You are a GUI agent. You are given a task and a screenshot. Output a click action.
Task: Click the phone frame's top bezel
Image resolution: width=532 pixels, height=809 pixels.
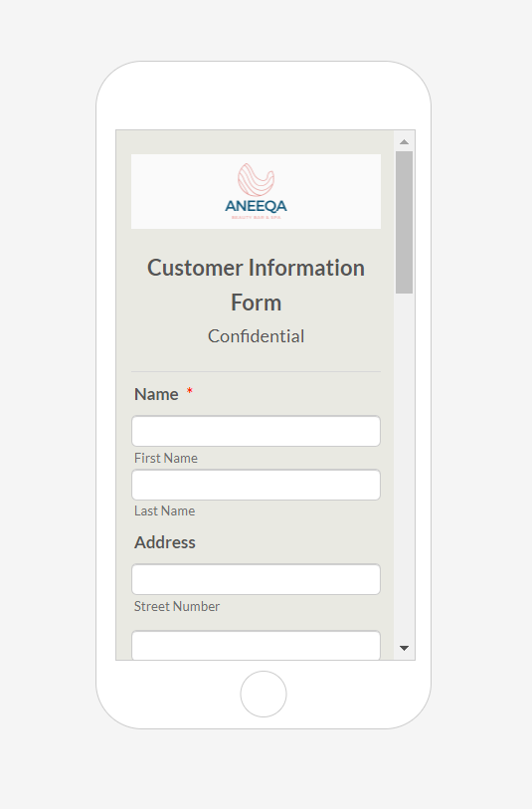[x=264, y=96]
